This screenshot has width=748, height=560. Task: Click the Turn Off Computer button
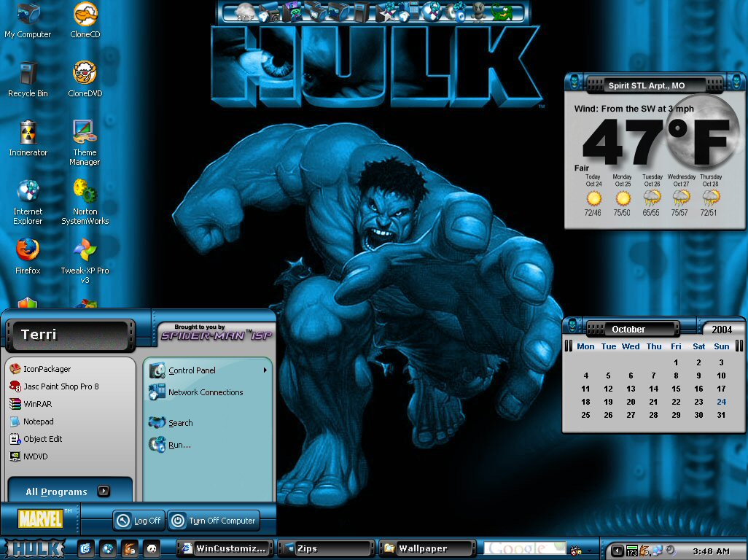(214, 521)
